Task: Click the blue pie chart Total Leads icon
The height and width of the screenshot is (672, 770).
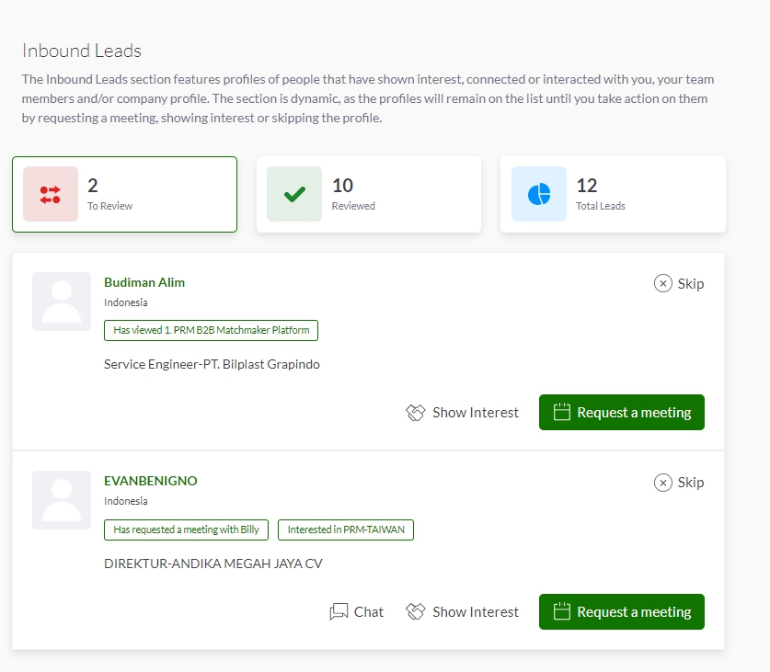Action: [539, 194]
